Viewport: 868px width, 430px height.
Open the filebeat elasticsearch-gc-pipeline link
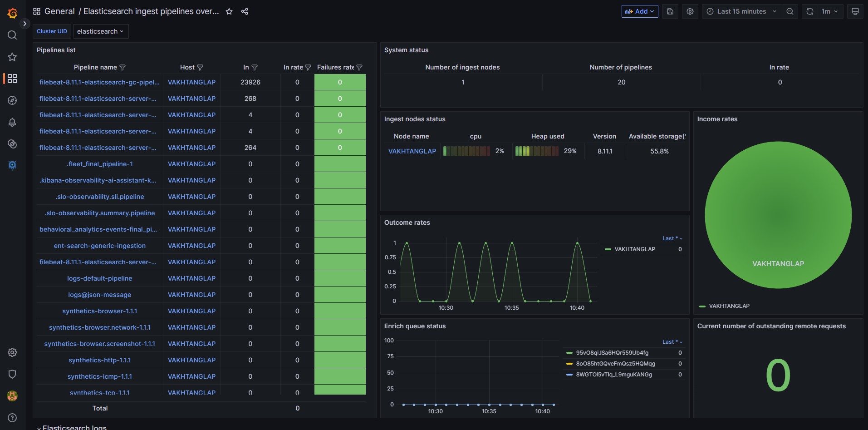coord(99,82)
